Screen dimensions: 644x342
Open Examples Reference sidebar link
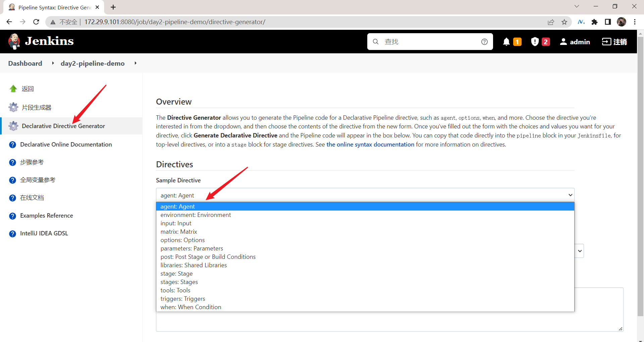47,216
